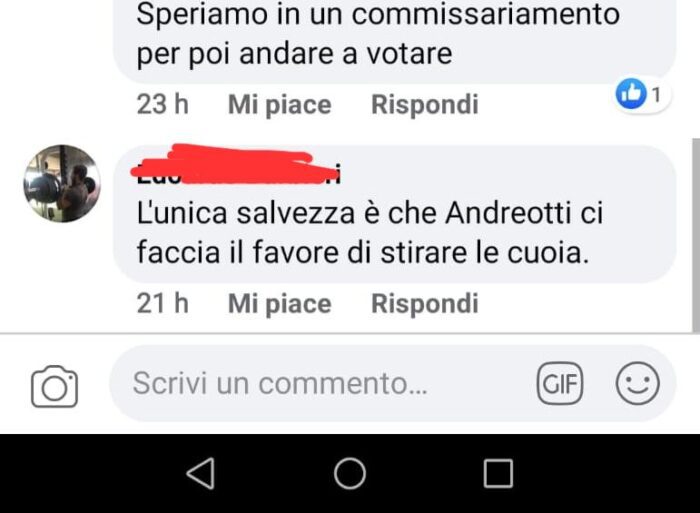Like the comment posted 23 h ago
700x513 pixels.
(x=279, y=105)
